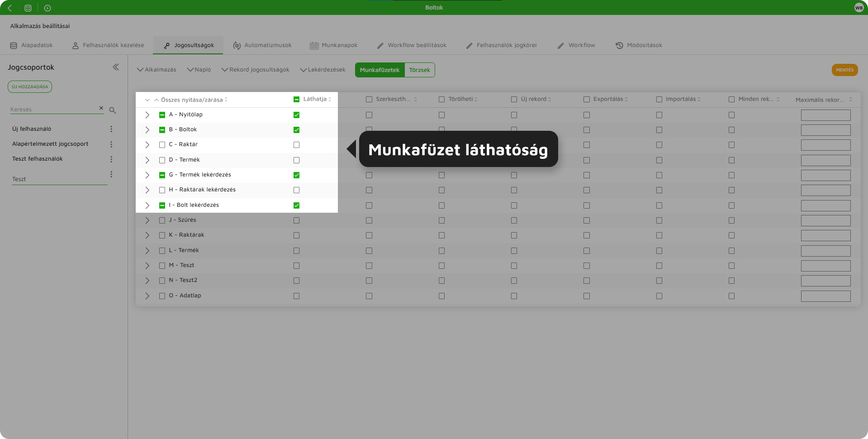Open the Felhasználók jogkörei tab
The width and height of the screenshot is (868, 439).
(501, 45)
